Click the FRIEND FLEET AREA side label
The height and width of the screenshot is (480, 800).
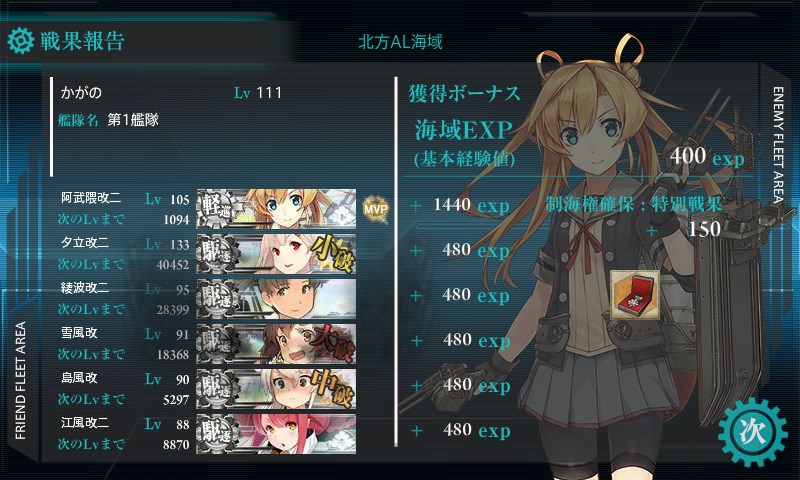(x=20, y=381)
